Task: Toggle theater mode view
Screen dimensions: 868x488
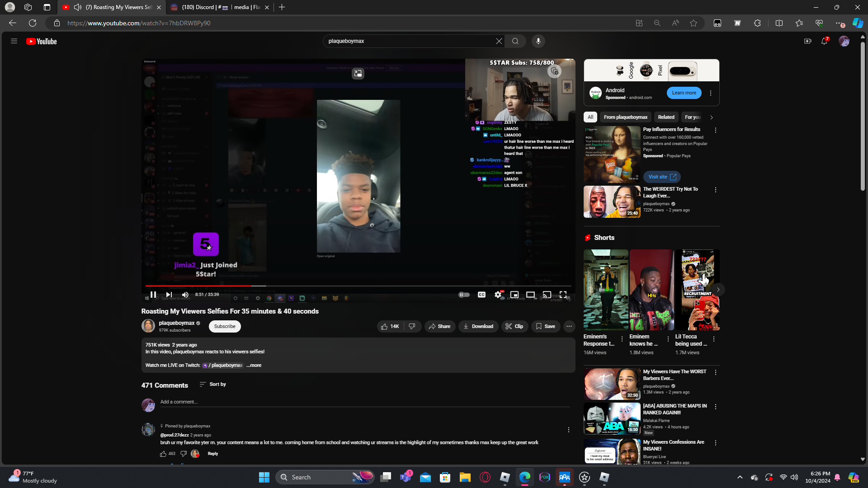Action: [x=530, y=295]
